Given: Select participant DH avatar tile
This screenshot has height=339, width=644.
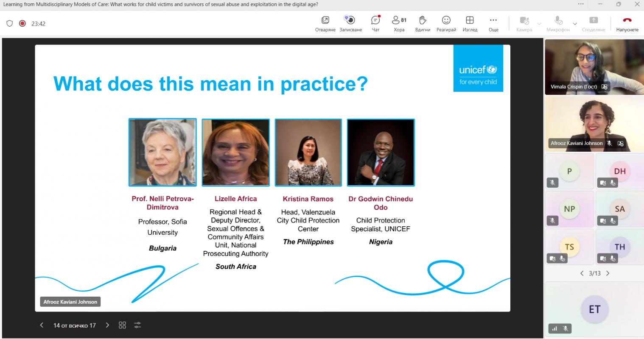Looking at the screenshot, I should [620, 171].
